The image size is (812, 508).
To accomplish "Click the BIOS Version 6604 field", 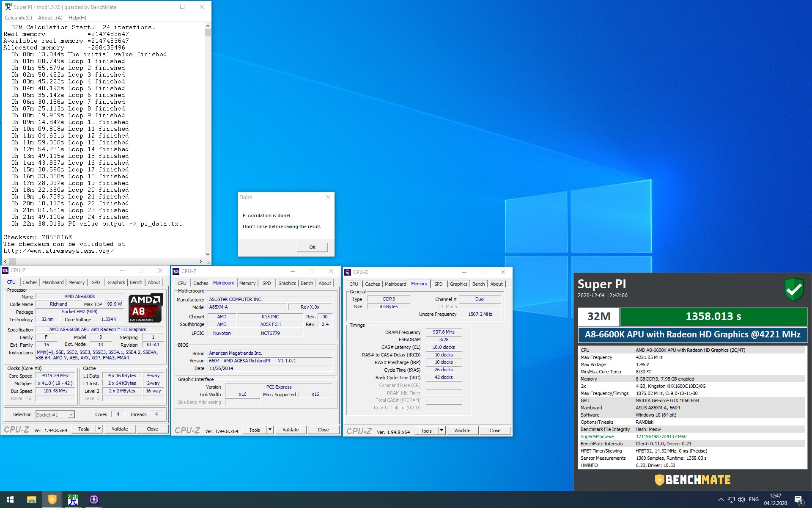I will coord(270,361).
